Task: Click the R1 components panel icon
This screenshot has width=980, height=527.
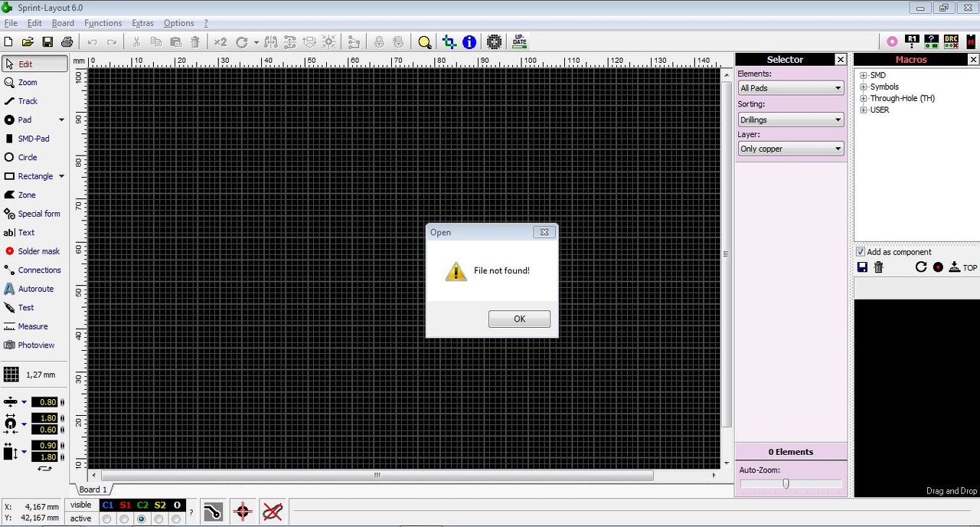Action: pyautogui.click(x=912, y=41)
